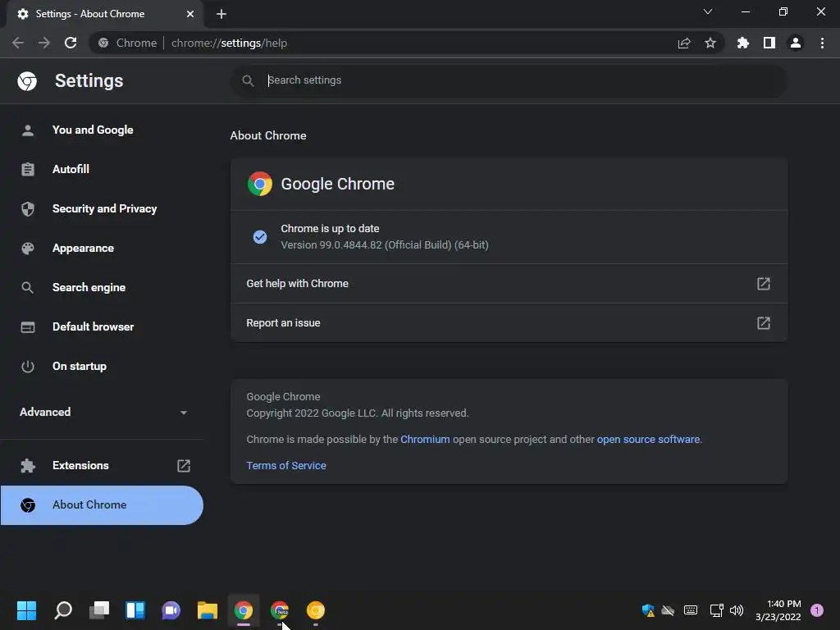840x630 pixels.
Task: Click the volume speaker tray icon
Action: 737,610
